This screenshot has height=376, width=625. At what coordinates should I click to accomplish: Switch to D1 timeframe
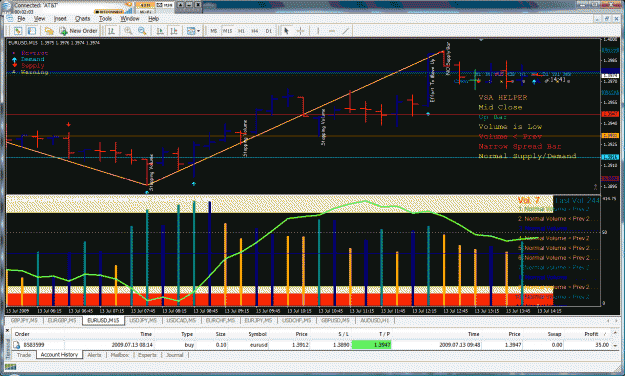pyautogui.click(x=269, y=31)
